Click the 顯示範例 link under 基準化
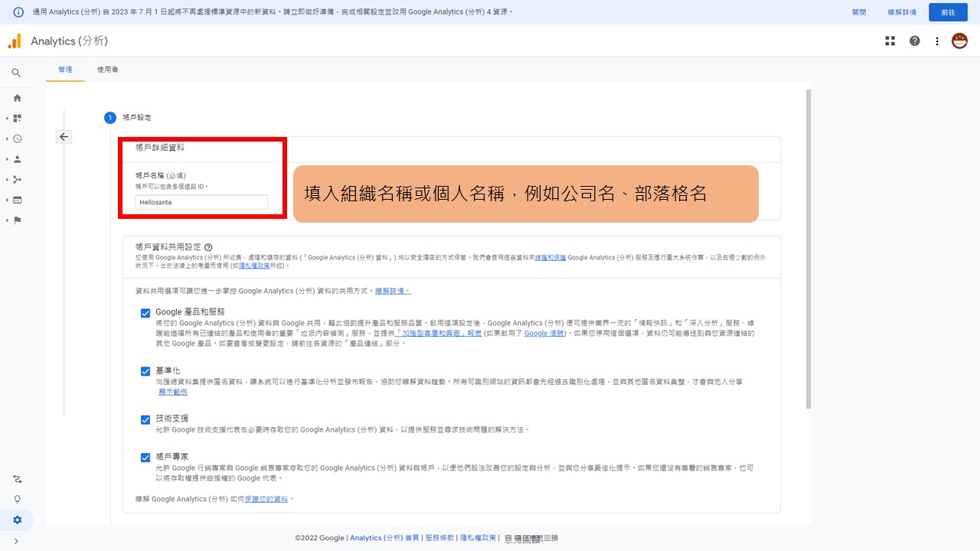980x551 pixels. point(172,392)
